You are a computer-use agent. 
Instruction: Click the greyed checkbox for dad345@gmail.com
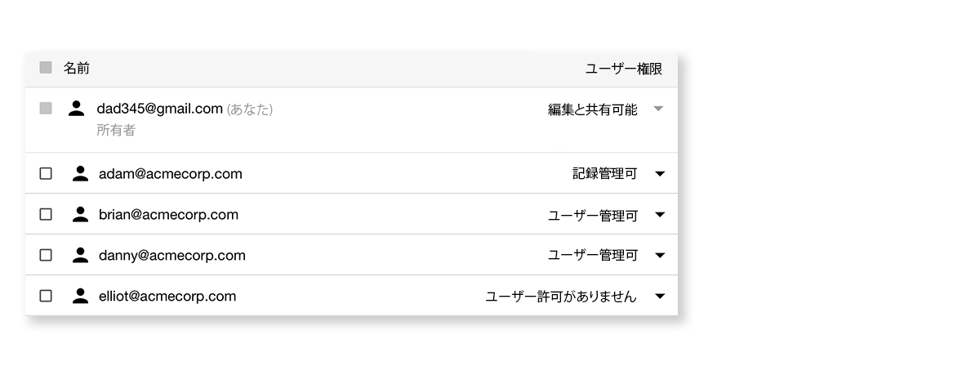[x=46, y=108]
